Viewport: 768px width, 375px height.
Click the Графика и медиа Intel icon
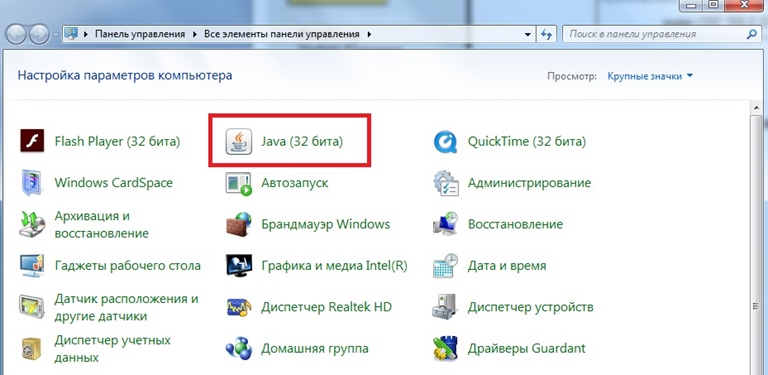(x=239, y=266)
